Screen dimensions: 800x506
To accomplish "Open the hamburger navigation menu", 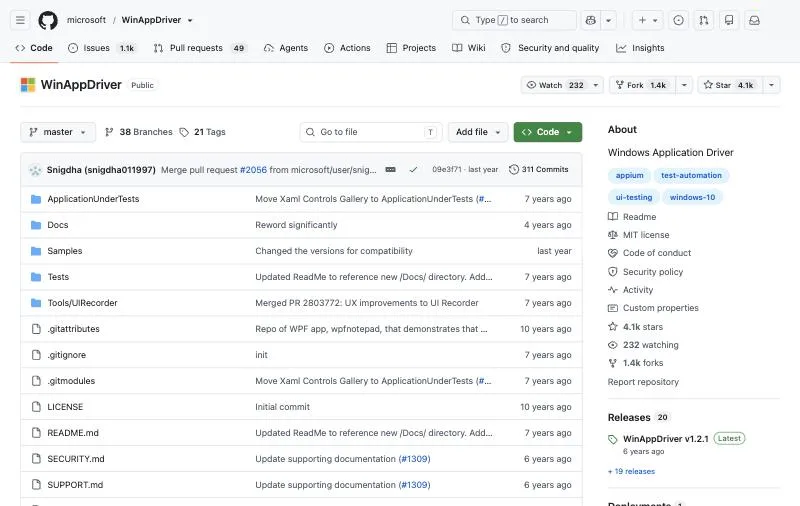I will tap(20, 20).
